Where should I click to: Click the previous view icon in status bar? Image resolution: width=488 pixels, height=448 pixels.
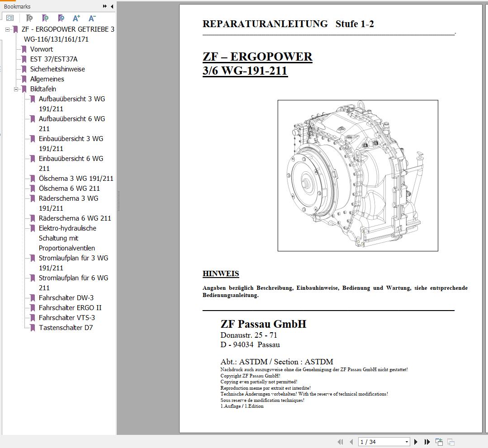click(x=439, y=442)
